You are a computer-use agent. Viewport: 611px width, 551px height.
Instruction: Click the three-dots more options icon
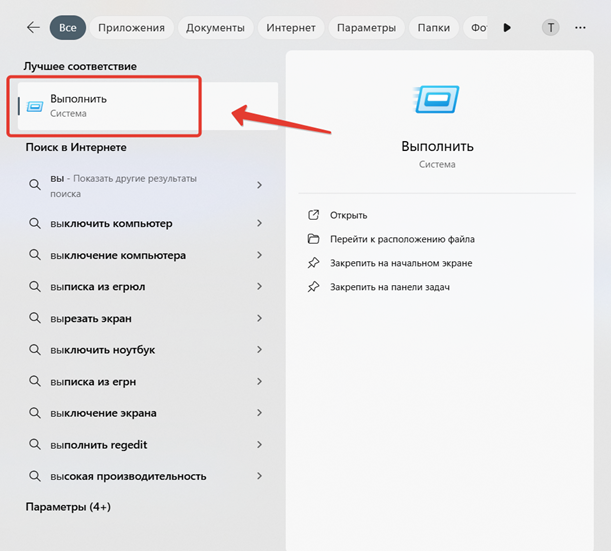(581, 28)
